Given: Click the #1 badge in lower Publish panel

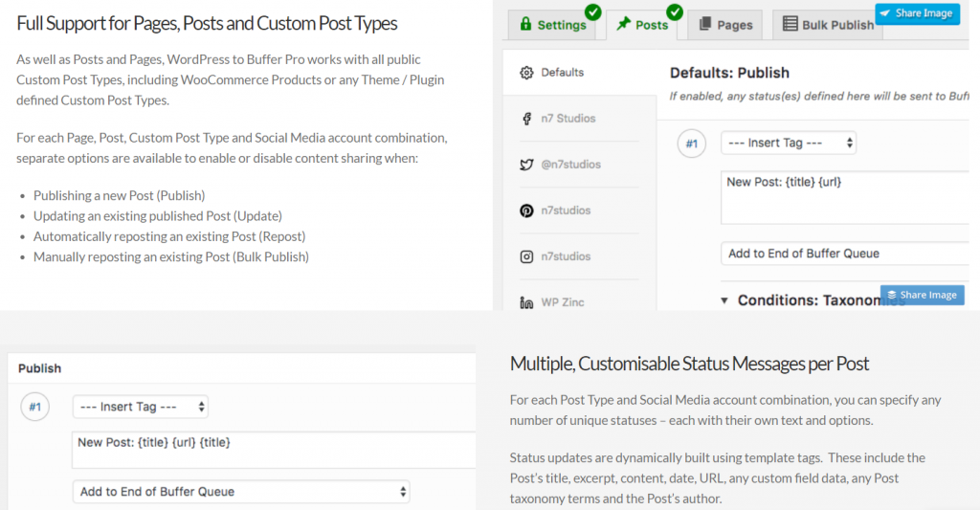Looking at the screenshot, I should click(x=35, y=407).
